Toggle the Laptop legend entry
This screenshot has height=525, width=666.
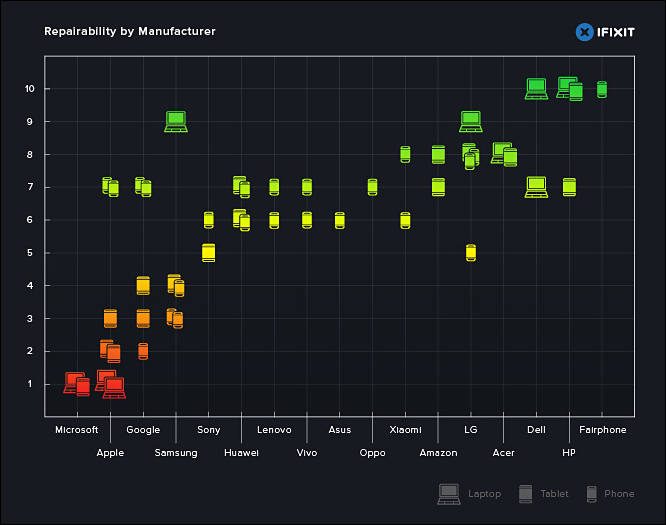click(469, 494)
